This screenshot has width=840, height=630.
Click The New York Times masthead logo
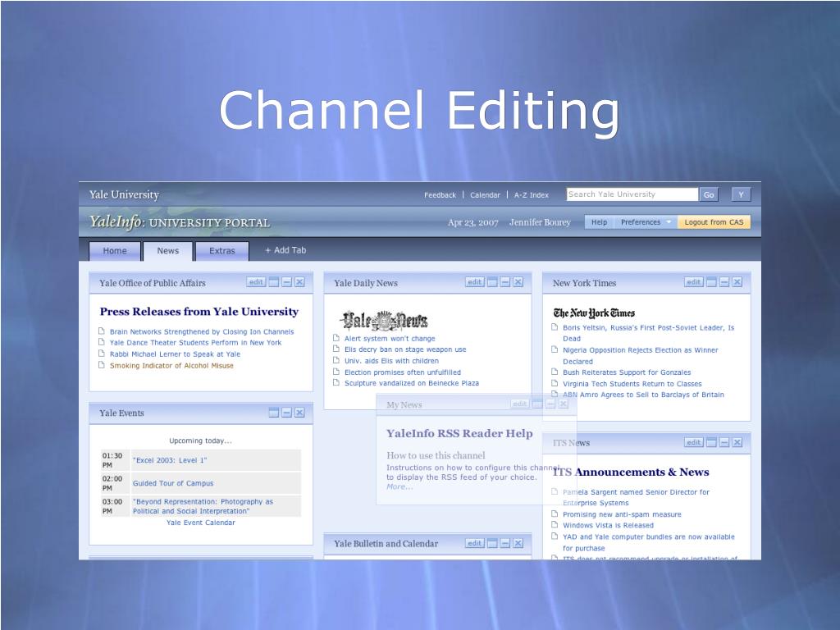(594, 313)
